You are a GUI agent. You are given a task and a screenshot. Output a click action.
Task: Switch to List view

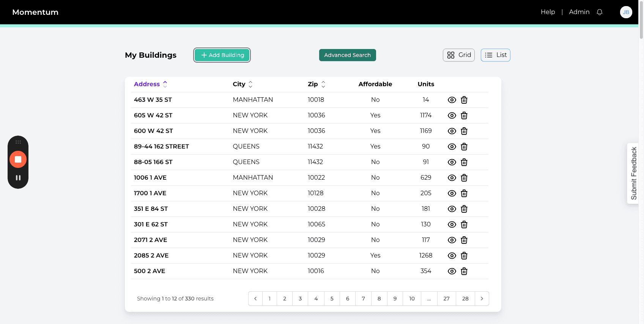tap(496, 55)
